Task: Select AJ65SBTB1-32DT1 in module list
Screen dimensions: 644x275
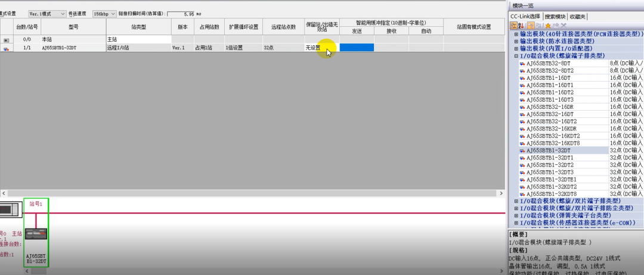Action: point(550,158)
